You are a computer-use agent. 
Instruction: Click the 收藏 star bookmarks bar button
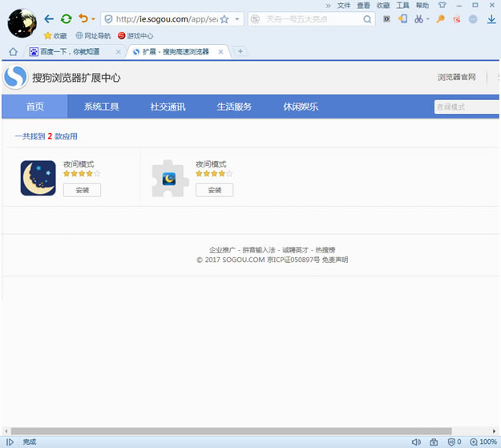(55, 36)
